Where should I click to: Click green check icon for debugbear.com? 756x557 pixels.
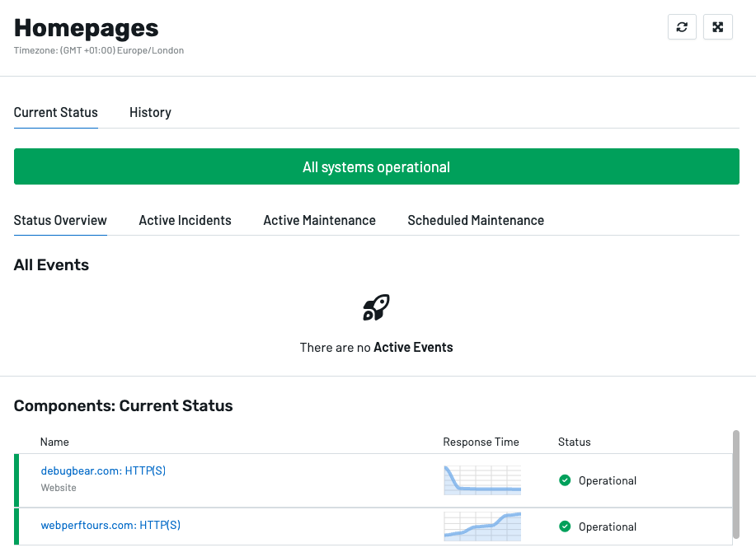click(x=565, y=480)
